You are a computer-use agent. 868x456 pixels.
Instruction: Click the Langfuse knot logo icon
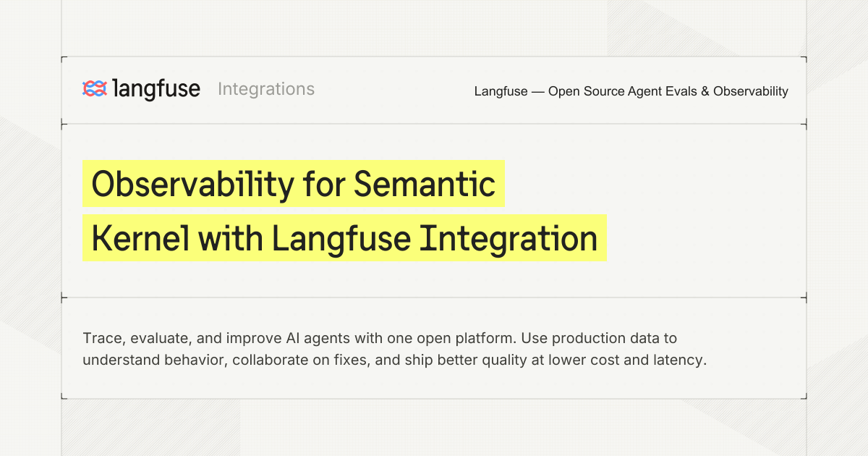click(x=95, y=89)
